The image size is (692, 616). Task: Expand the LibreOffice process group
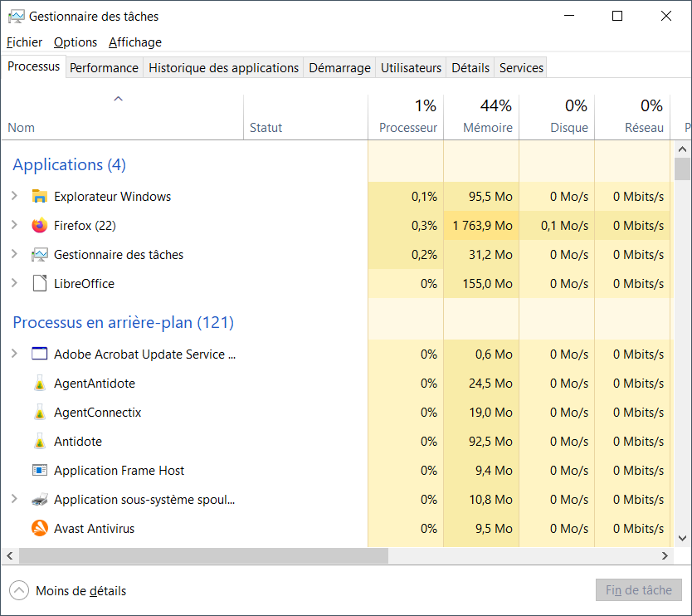(14, 283)
